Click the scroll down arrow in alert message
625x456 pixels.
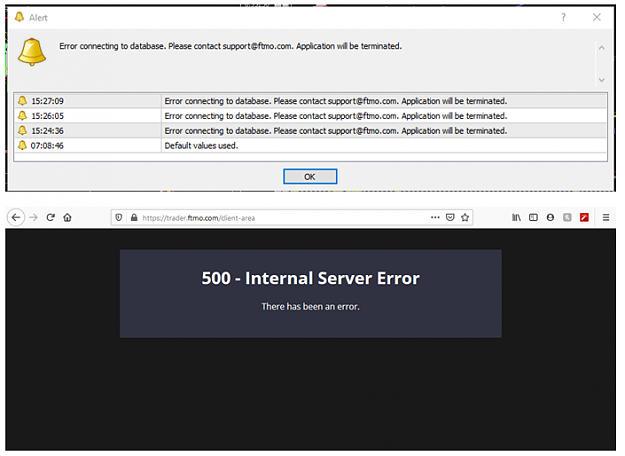coord(601,80)
